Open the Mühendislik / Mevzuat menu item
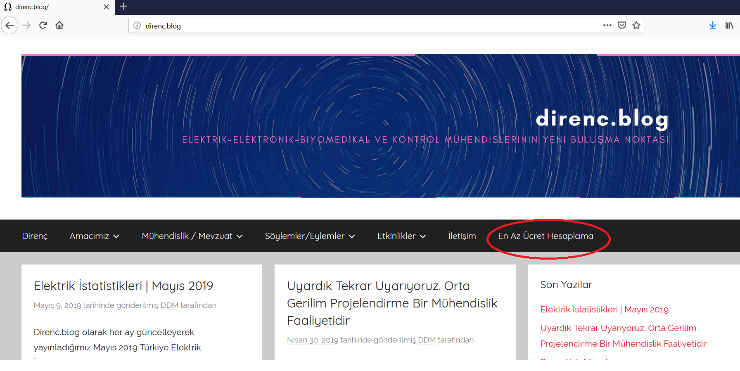 [187, 236]
